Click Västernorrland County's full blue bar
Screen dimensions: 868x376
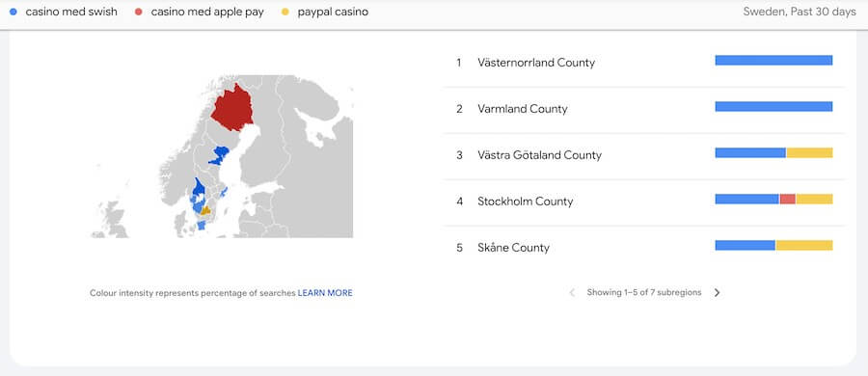773,61
